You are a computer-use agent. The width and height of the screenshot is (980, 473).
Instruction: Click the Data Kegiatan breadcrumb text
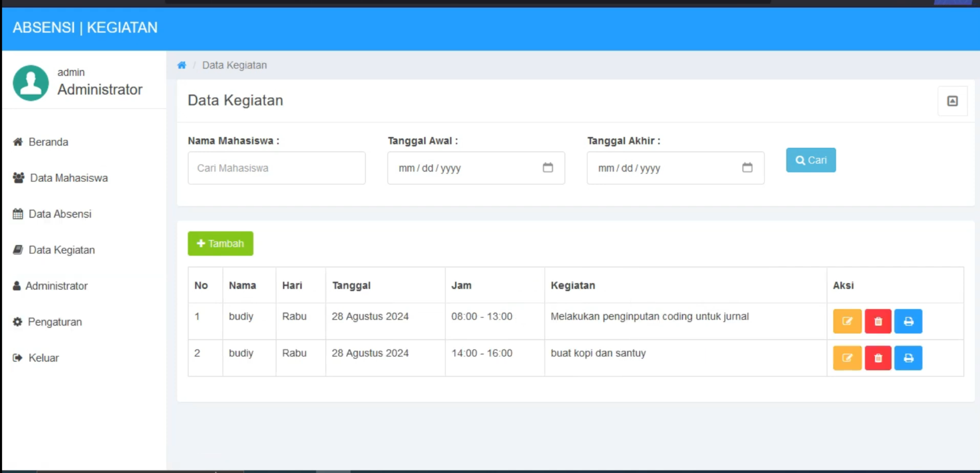point(235,65)
